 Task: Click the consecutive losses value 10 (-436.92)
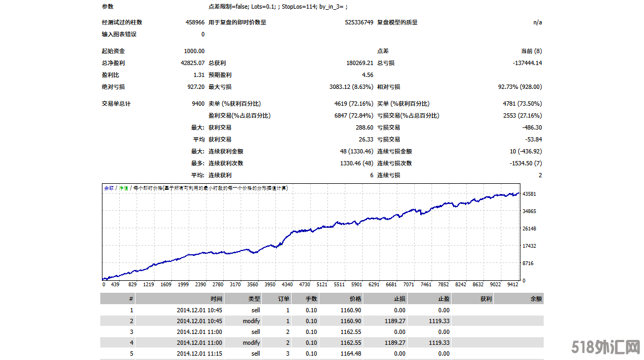coord(526,151)
